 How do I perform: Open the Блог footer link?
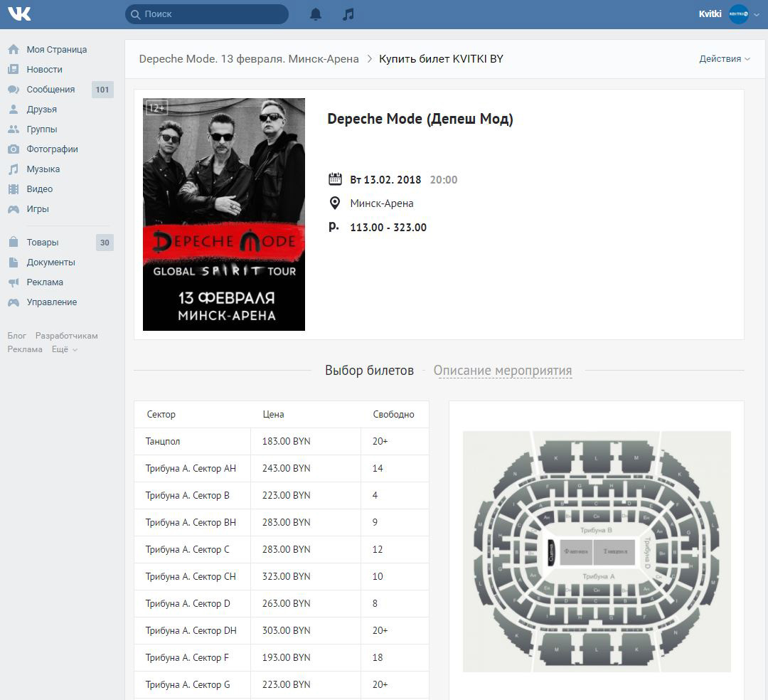point(16,336)
